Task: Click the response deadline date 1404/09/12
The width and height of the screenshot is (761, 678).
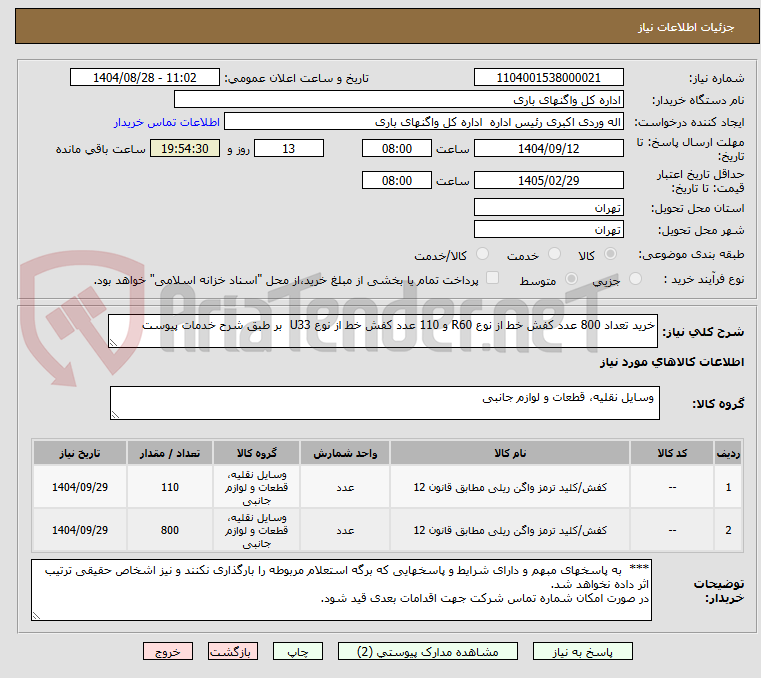Action: tap(548, 148)
